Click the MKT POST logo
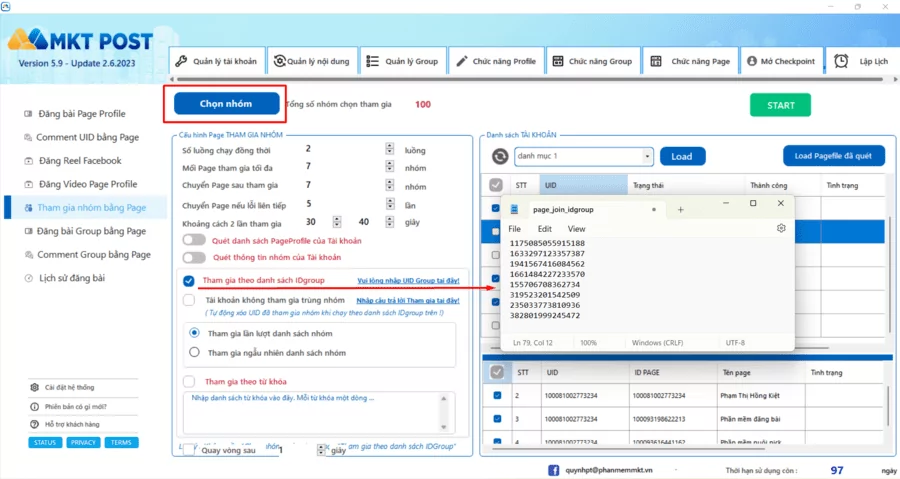Viewport: 900px width, 479px height. [80, 40]
